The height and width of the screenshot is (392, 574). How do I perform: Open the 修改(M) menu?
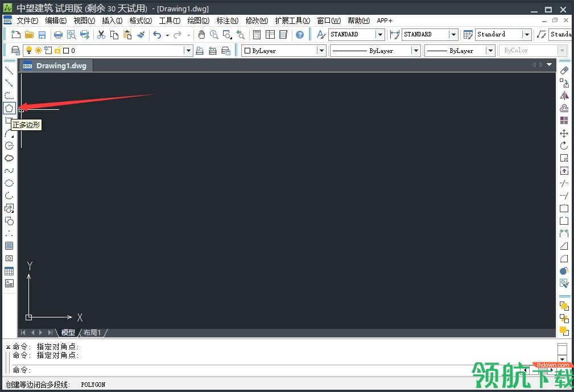[x=257, y=20]
